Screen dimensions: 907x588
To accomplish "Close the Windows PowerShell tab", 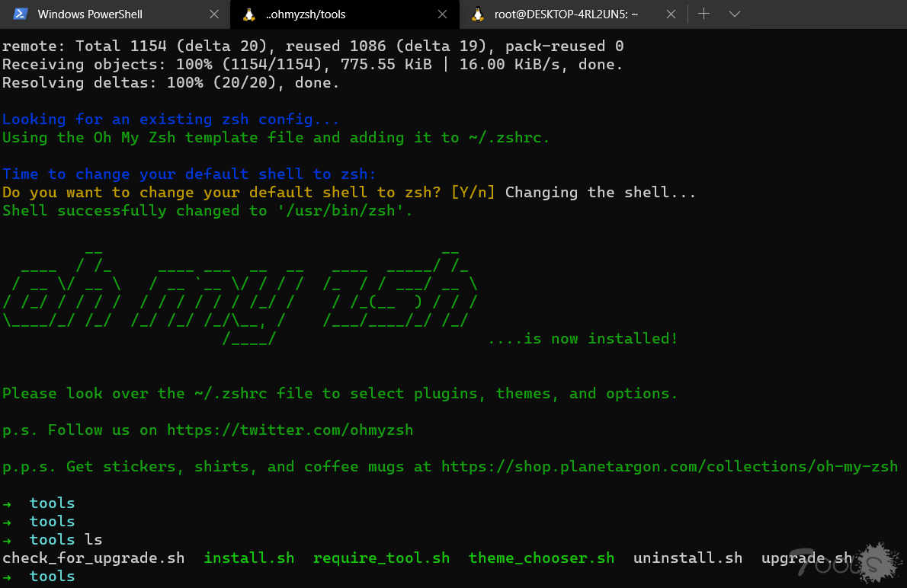I will point(214,14).
